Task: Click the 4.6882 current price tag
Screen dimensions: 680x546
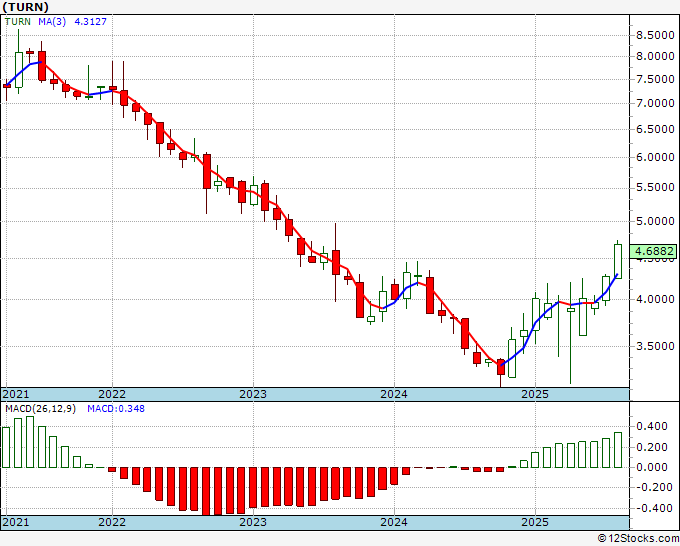Action: 654,251
